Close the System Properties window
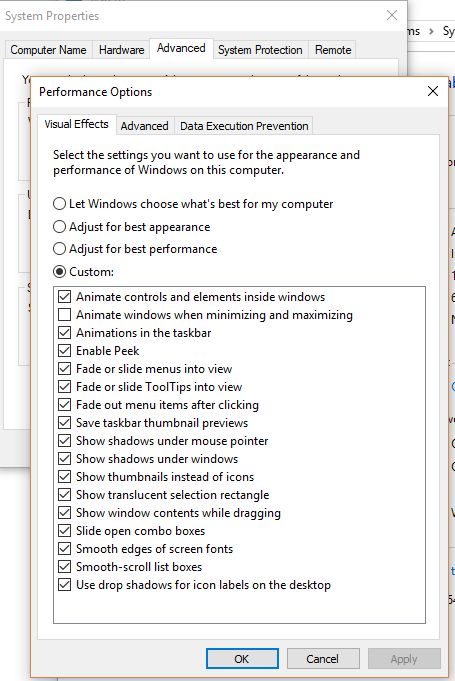The width and height of the screenshot is (455, 681). pyautogui.click(x=392, y=16)
